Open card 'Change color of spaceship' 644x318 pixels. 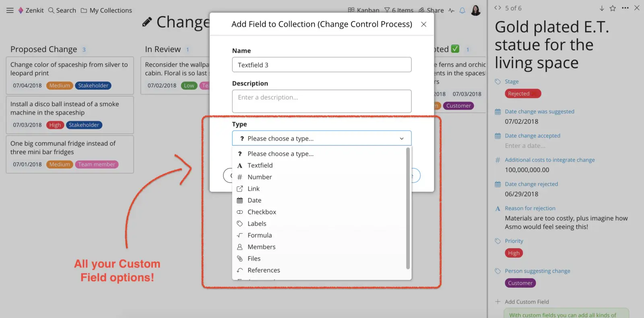click(x=70, y=75)
